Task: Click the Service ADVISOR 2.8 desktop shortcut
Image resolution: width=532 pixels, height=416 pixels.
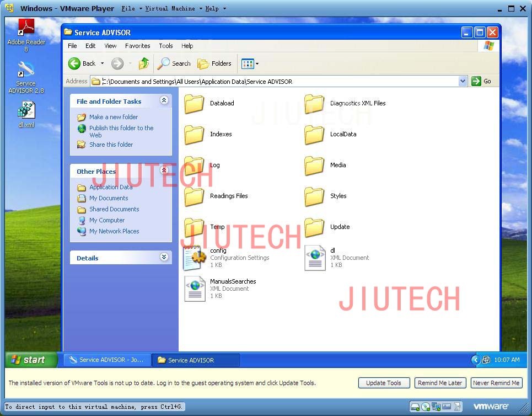Action: (26, 78)
